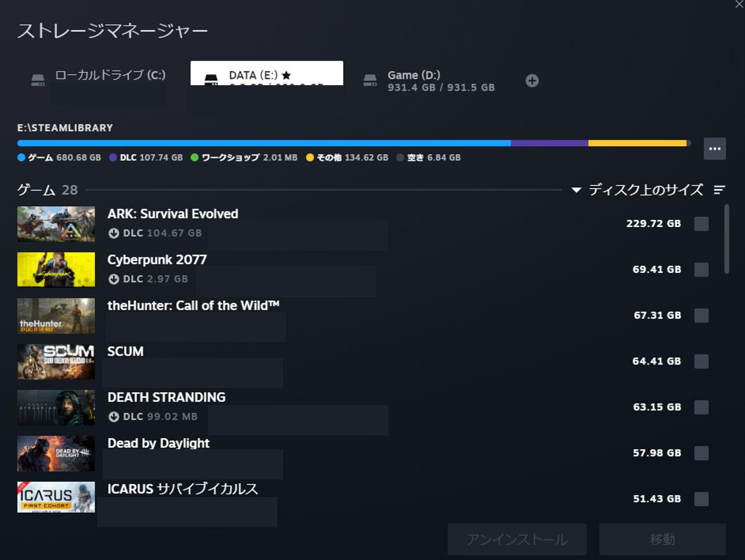Click the DEATH STRANDING title
This screenshot has width=745, height=560.
[x=166, y=397]
